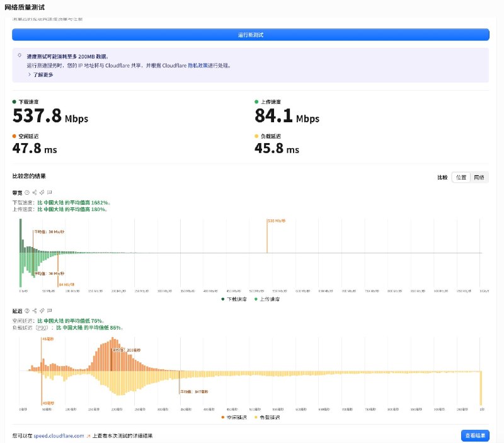Click the share icon beside 延迟
The image size is (504, 443).
coord(35,311)
